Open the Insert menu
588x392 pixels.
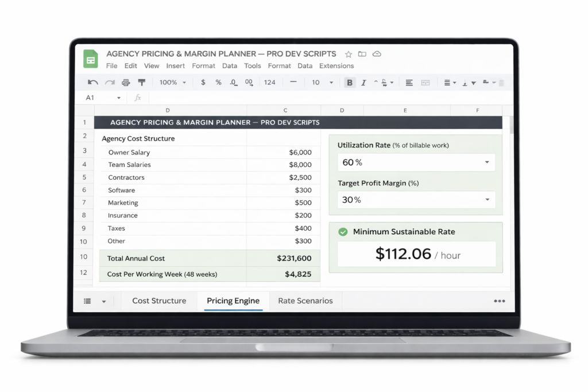click(x=175, y=66)
